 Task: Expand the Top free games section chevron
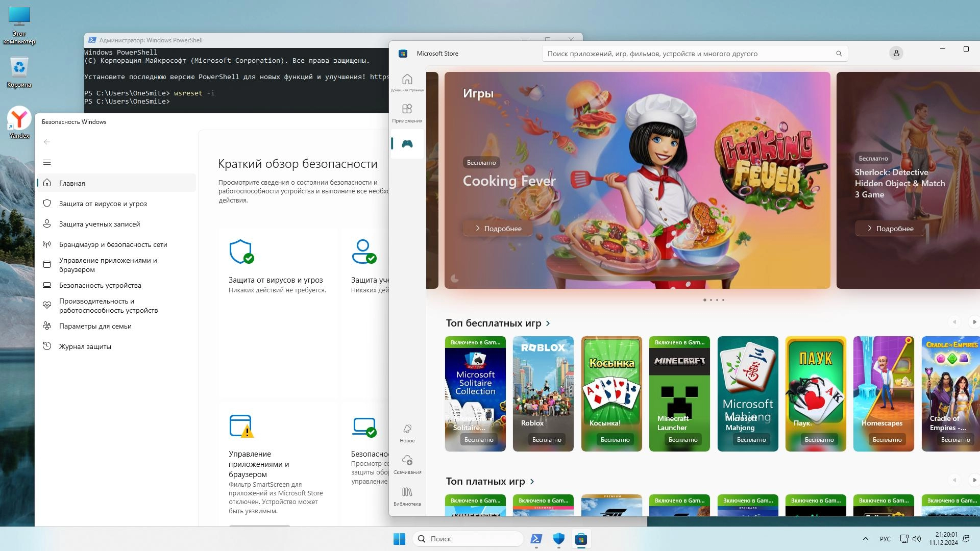pyautogui.click(x=548, y=323)
